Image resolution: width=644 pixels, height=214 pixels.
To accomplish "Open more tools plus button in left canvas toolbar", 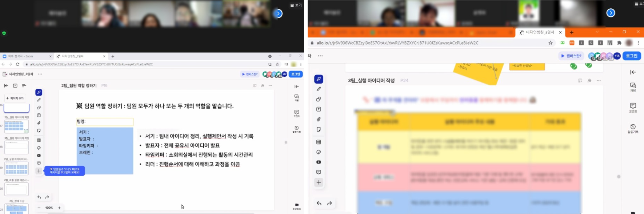I will 39,171.
